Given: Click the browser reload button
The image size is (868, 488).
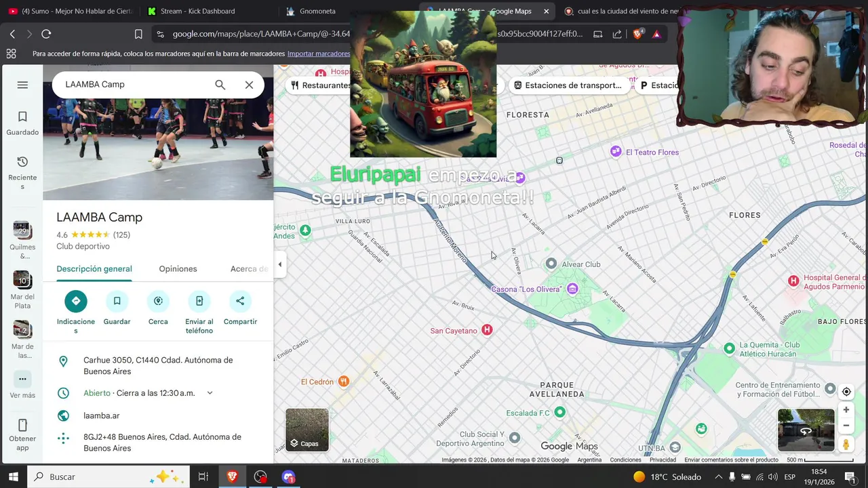Looking at the screenshot, I should pos(46,34).
